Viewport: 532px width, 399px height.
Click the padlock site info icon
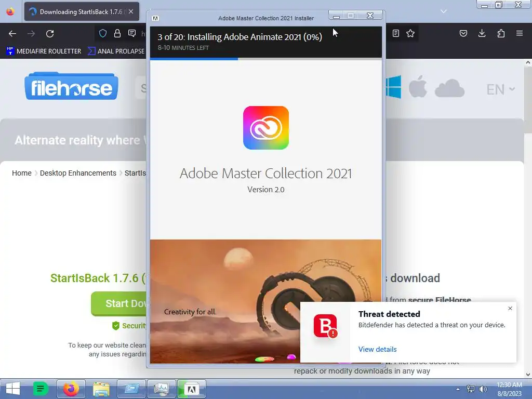pyautogui.click(x=117, y=33)
